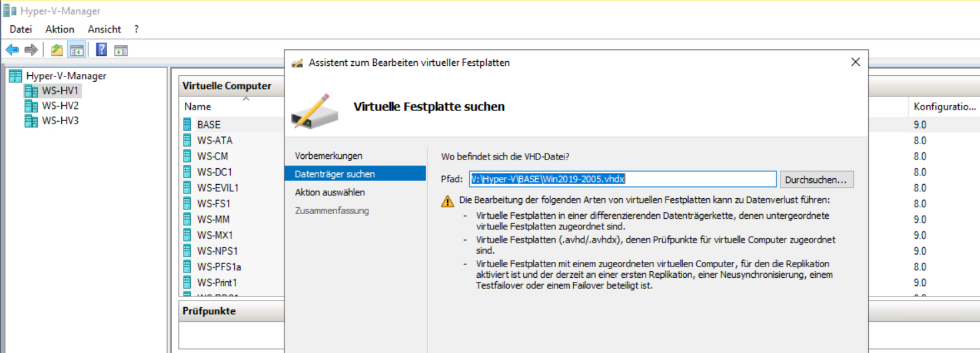Select the WS-EVIL1 row name
Image resolution: width=980 pixels, height=353 pixels.
pos(218,187)
